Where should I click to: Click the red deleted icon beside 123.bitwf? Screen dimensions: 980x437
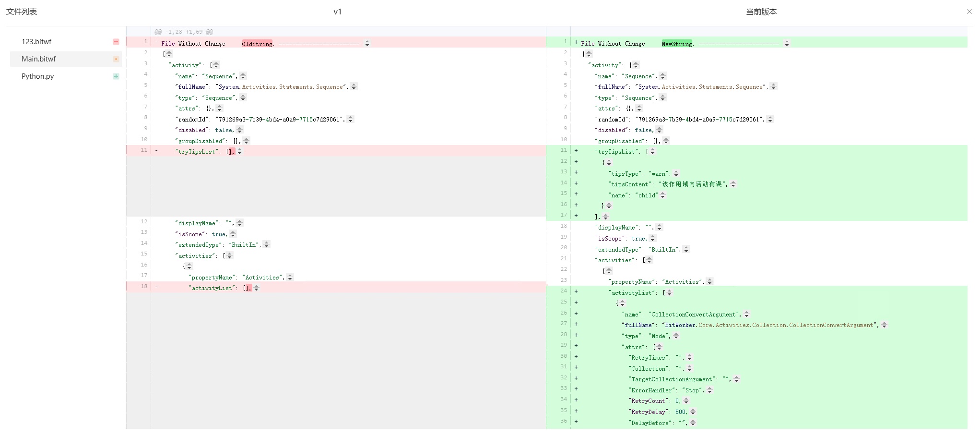[116, 42]
